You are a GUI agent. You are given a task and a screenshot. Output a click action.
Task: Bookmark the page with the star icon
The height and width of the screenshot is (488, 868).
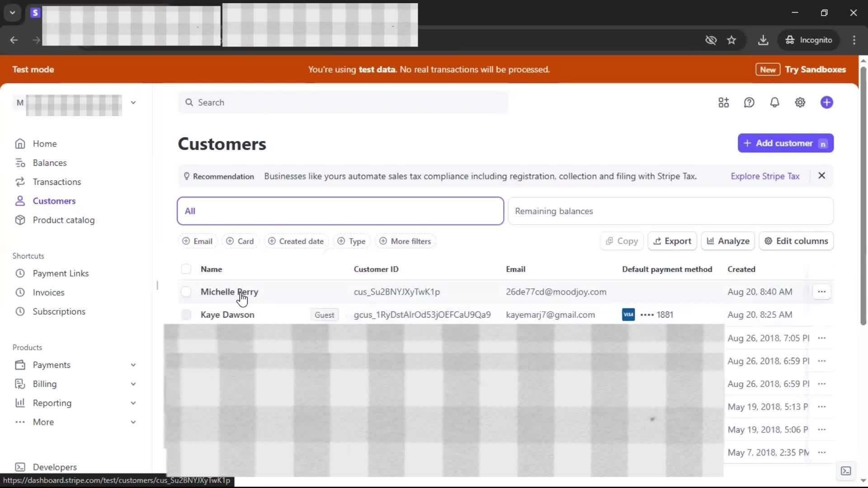tap(731, 40)
